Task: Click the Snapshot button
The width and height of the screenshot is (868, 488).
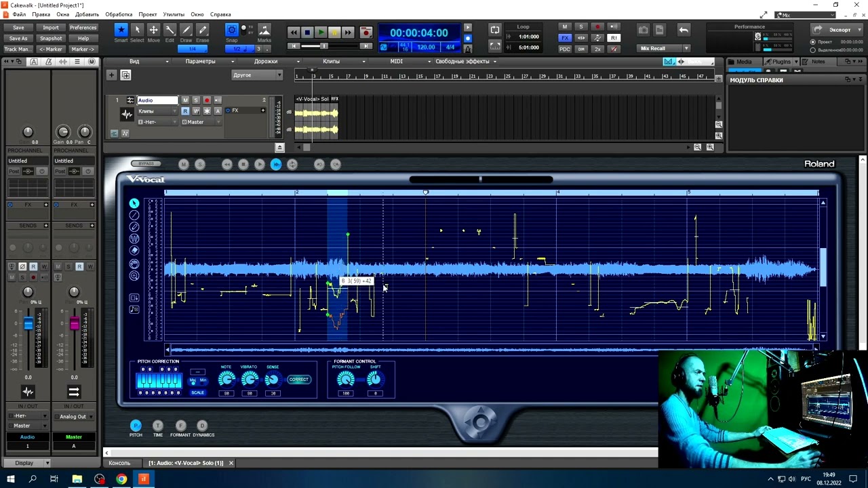Action: [51, 39]
